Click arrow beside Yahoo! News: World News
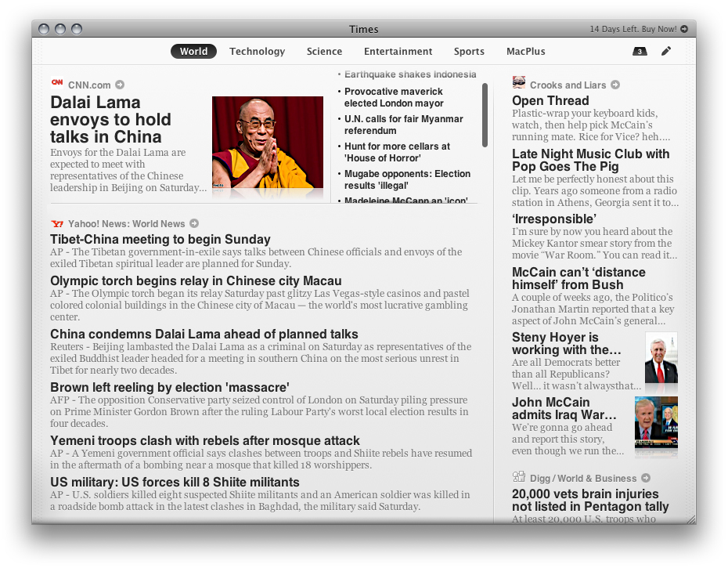The width and height of the screenshot is (728, 568). tap(194, 223)
